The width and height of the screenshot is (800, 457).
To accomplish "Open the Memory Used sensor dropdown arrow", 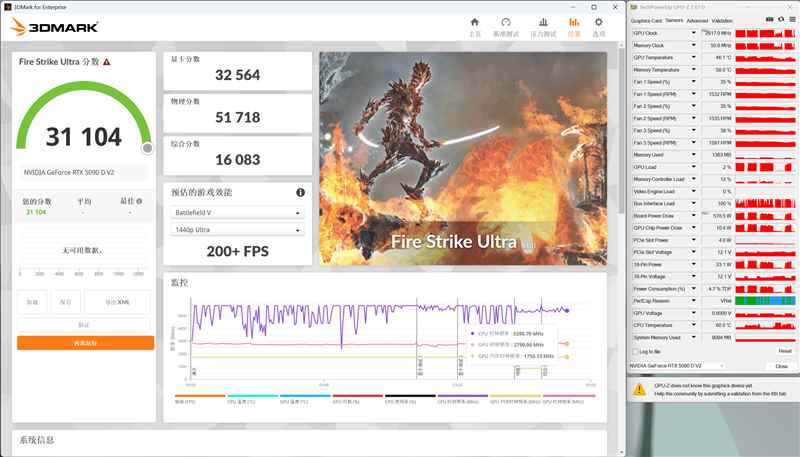I will (693, 155).
